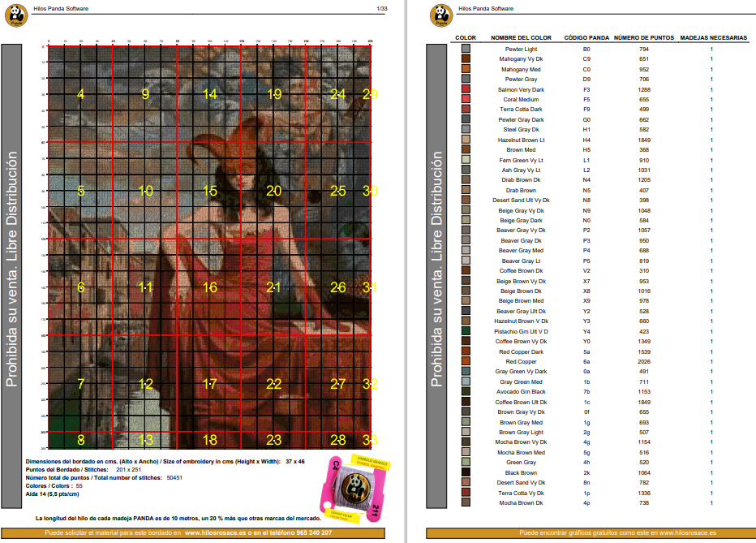Click the stitches size 201 x 251
Screen dimensions: 756x543
pos(129,470)
